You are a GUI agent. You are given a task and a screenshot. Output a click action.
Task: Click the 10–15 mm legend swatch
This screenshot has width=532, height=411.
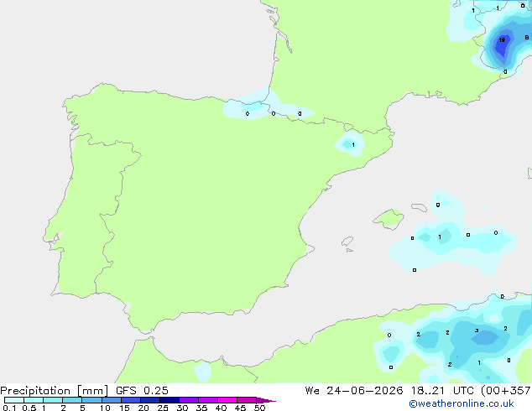(x=112, y=400)
